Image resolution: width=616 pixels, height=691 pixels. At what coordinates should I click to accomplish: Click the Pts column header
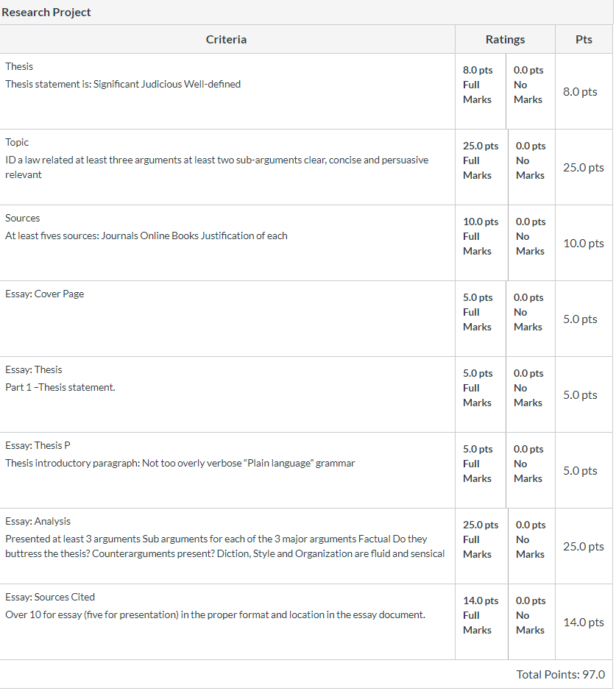pyautogui.click(x=584, y=40)
